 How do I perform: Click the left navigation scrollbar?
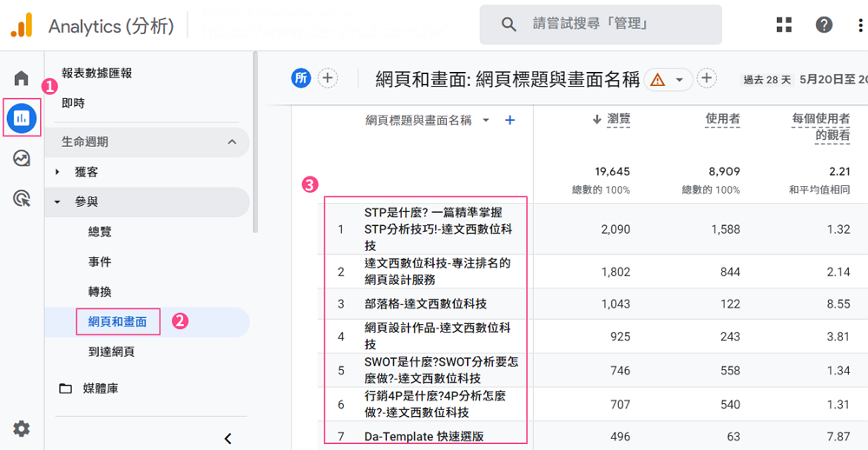[255, 142]
